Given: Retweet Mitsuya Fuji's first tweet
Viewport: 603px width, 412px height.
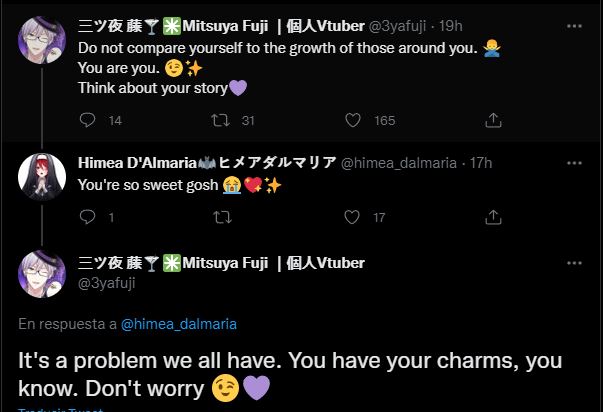Looking at the screenshot, I should point(221,120).
